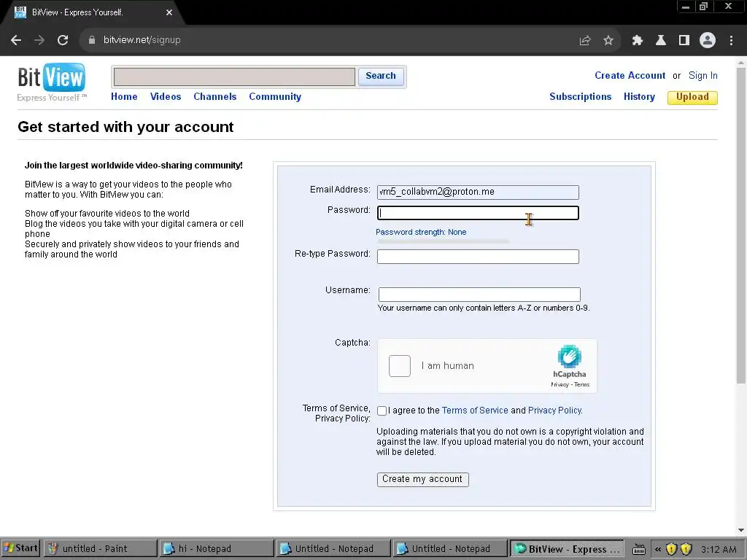Screen dimensions: 747x560
Task: Click the Username field
Action: 479,295
